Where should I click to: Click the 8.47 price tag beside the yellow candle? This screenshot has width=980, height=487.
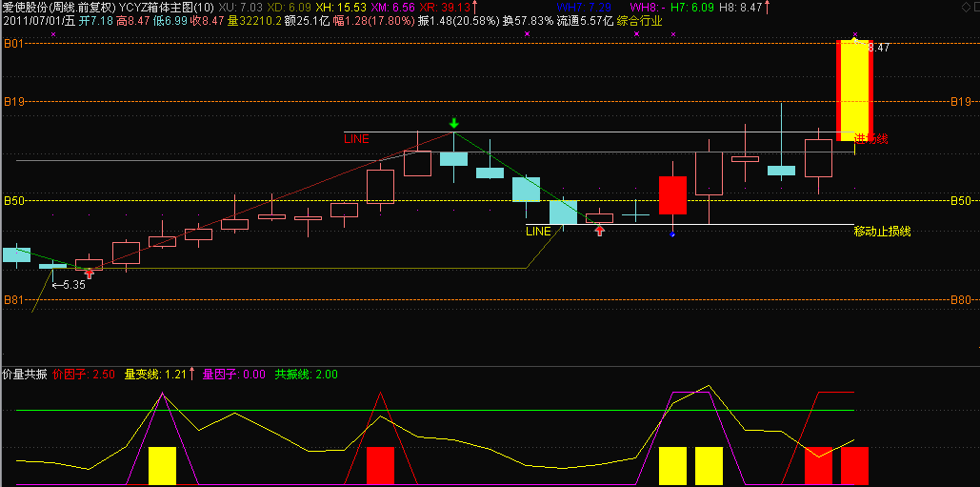pos(879,48)
